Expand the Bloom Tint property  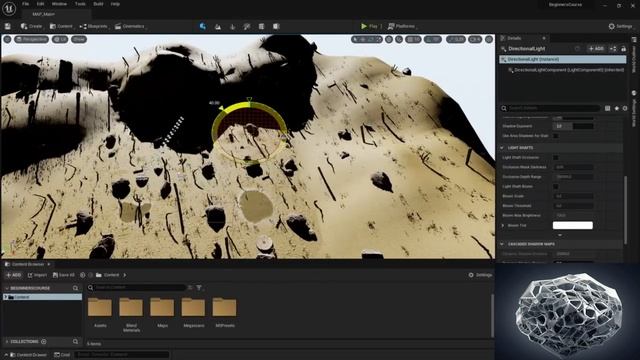(x=503, y=225)
